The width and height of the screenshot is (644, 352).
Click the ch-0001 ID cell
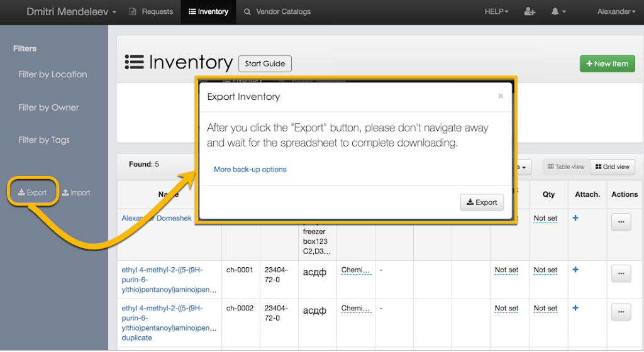(x=240, y=270)
